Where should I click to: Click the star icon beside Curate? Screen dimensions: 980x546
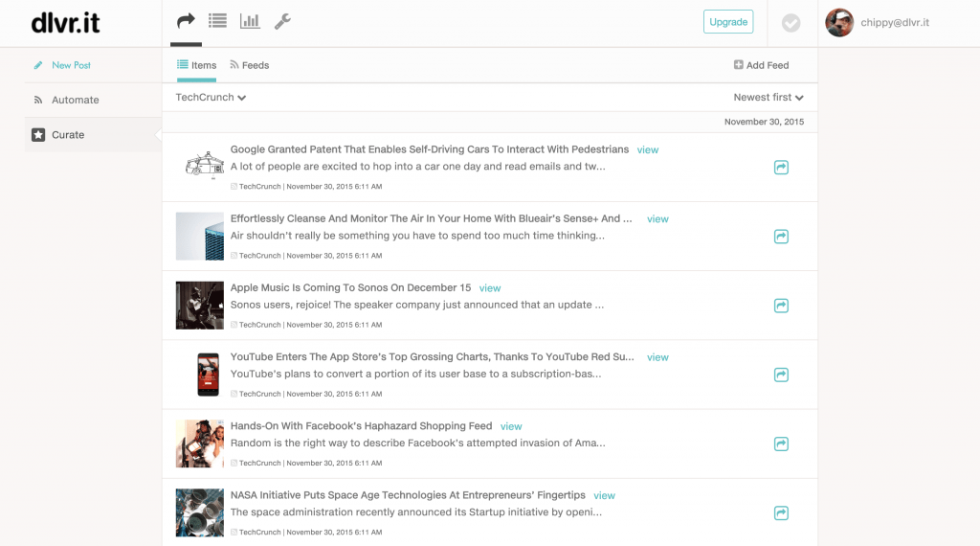tap(38, 134)
